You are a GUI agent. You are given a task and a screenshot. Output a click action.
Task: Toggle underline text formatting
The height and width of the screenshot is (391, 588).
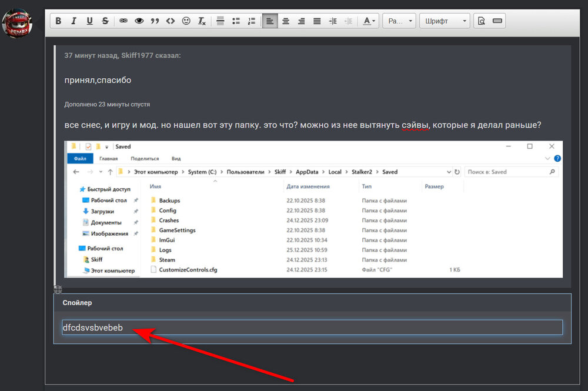click(89, 21)
